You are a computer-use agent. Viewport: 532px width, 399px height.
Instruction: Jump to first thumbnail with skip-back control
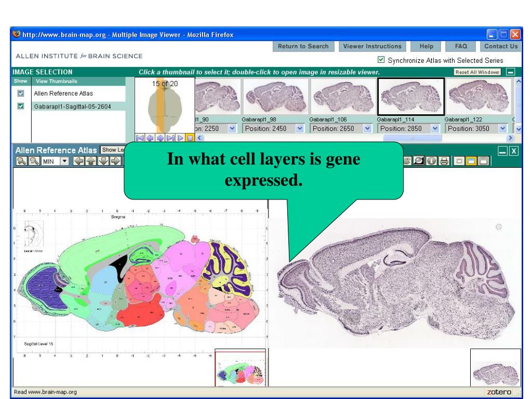[139, 138]
